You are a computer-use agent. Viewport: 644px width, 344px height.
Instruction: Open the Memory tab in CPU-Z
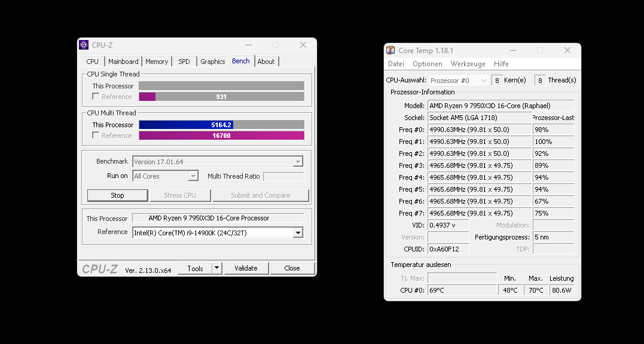157,62
